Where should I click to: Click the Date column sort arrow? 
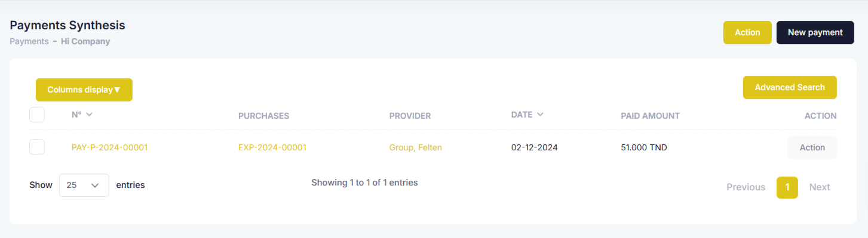540,115
